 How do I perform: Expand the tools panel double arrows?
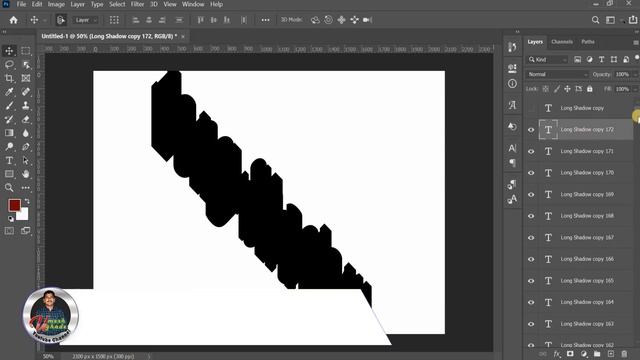[x=4, y=31]
